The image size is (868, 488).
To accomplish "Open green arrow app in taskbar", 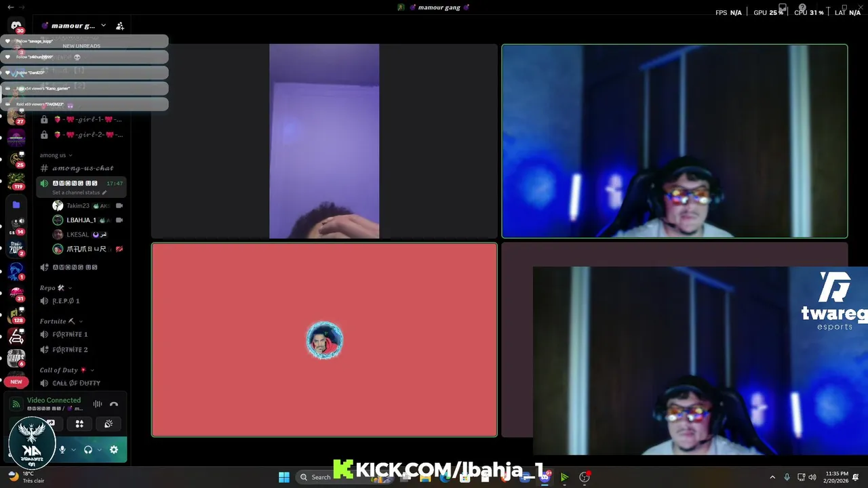I will [564, 477].
